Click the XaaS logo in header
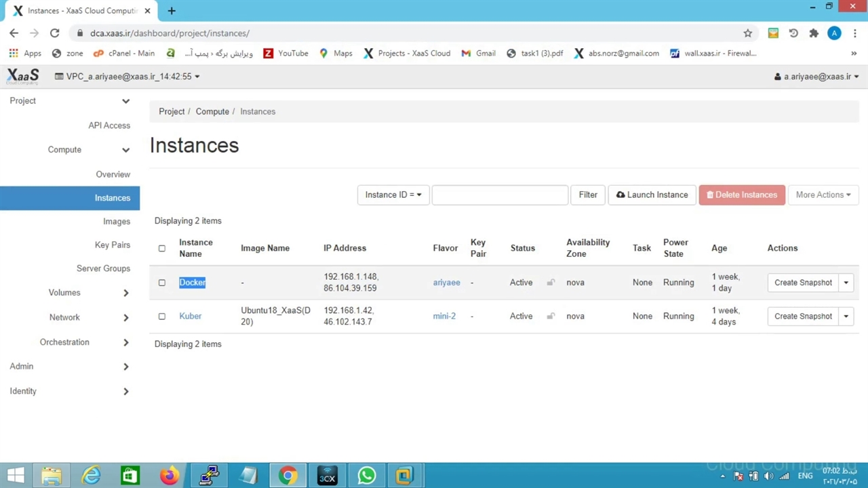The width and height of the screenshot is (868, 488). (x=23, y=77)
